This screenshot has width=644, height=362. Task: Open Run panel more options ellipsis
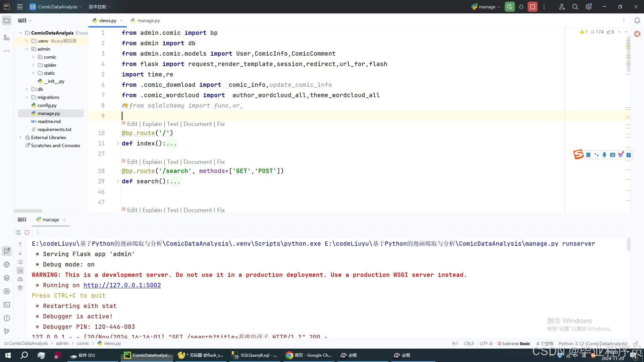(x=38, y=232)
